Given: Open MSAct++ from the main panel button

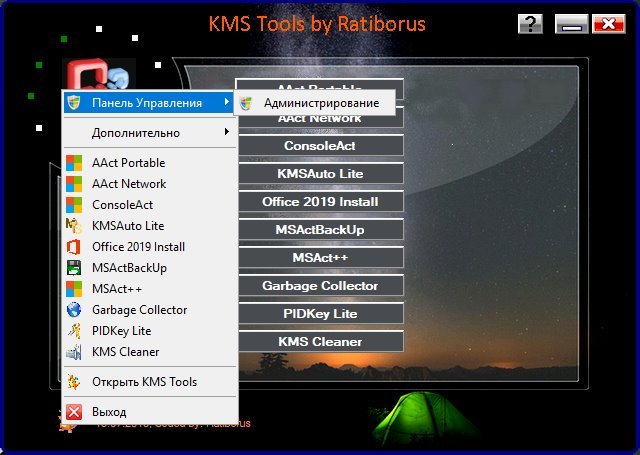Looking at the screenshot, I should click(x=321, y=257).
